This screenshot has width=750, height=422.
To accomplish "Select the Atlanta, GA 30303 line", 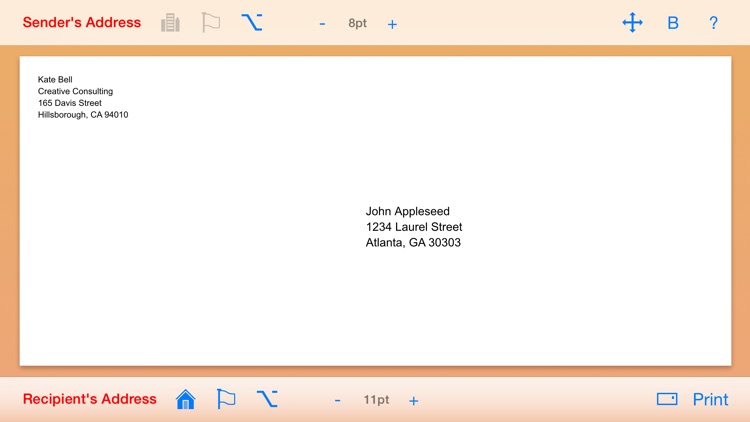I will coord(413,243).
